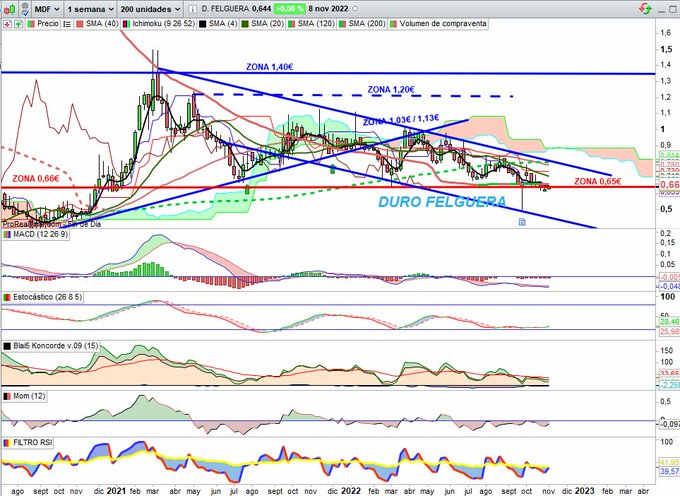Click the current price tag on axis
The image size is (680, 496).
tap(670, 186)
